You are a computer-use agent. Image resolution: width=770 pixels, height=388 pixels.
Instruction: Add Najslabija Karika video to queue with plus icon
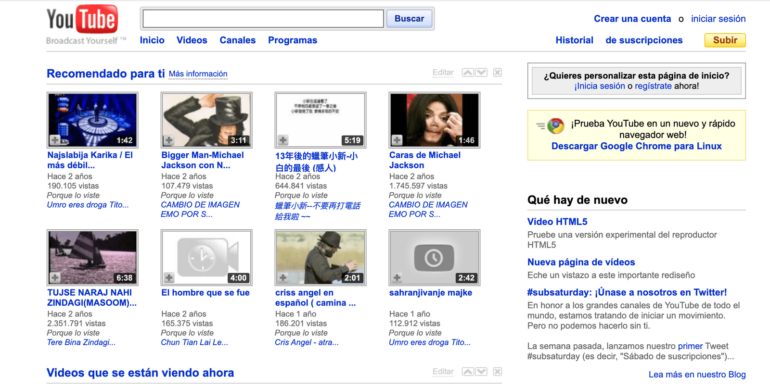(x=55, y=140)
